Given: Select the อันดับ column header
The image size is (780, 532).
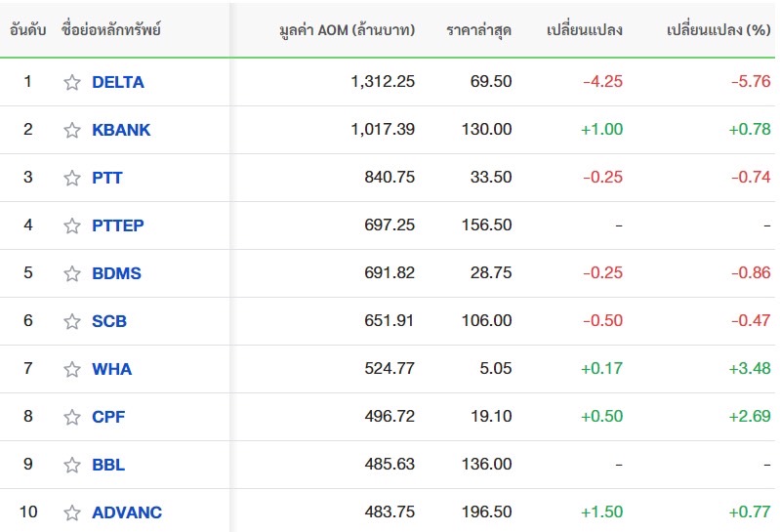Looking at the screenshot, I should tap(28, 30).
